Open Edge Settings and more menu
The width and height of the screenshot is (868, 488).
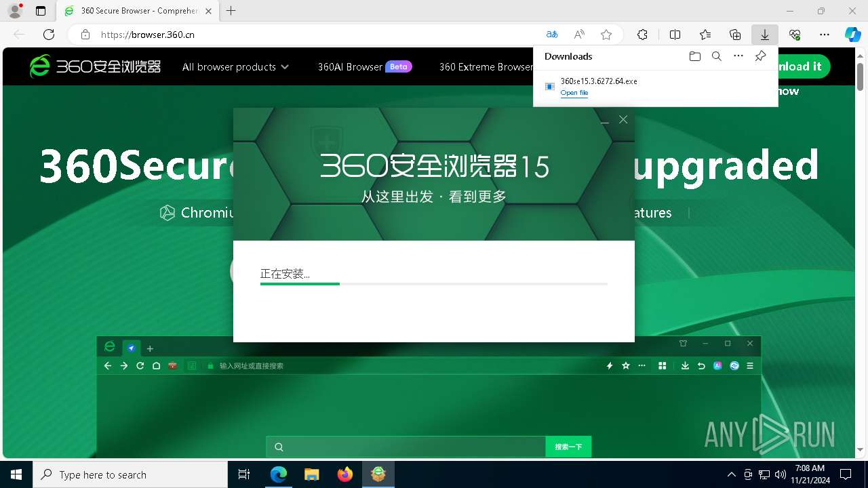825,35
